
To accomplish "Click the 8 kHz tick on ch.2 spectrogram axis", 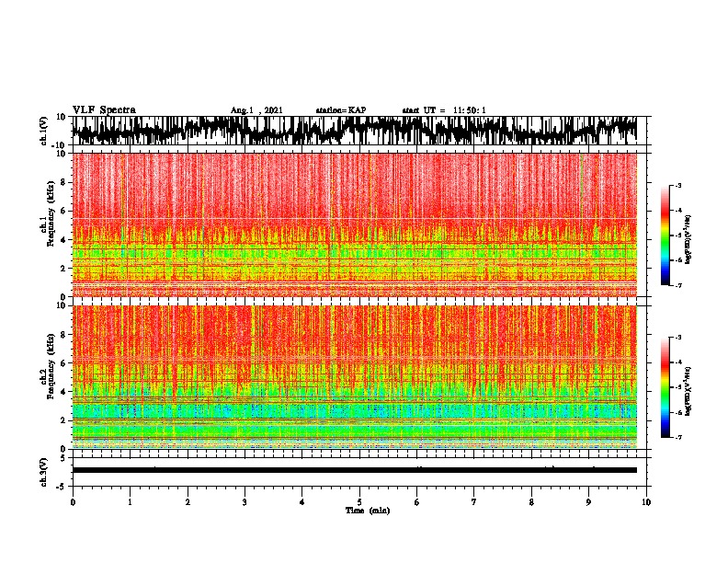I will (64, 335).
